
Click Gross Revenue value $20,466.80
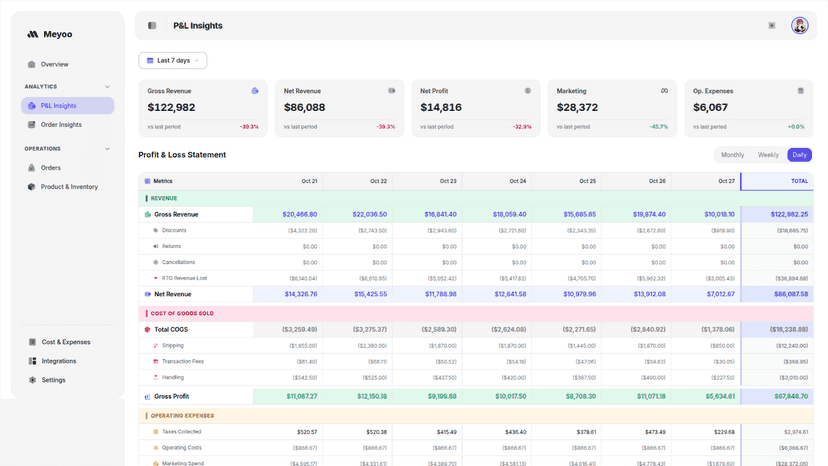coord(299,215)
